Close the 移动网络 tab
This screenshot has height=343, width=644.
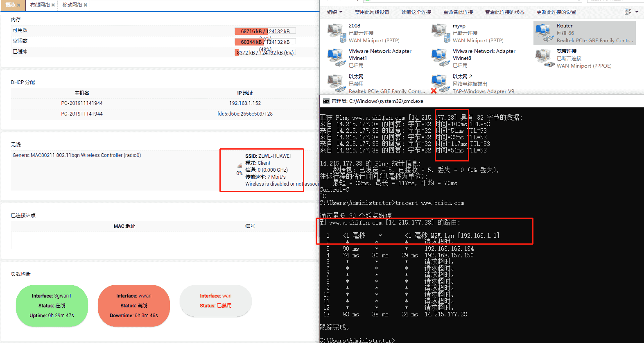pos(86,5)
